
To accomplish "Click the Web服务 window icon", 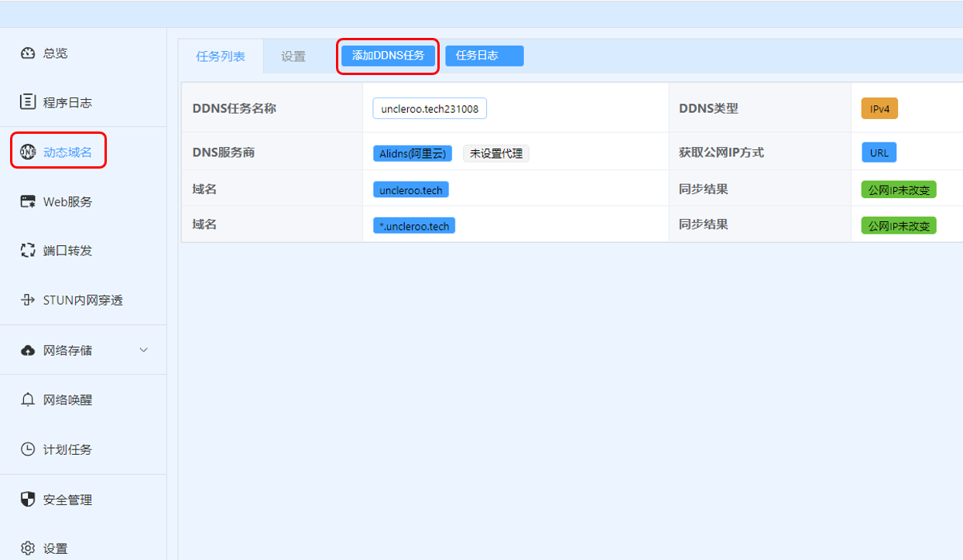I will 28,201.
